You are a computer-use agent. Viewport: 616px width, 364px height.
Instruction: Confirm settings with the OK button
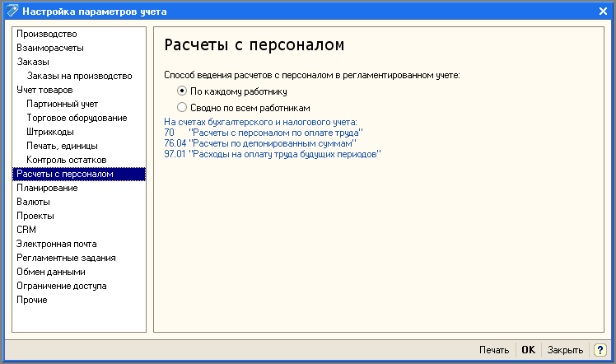(528, 350)
